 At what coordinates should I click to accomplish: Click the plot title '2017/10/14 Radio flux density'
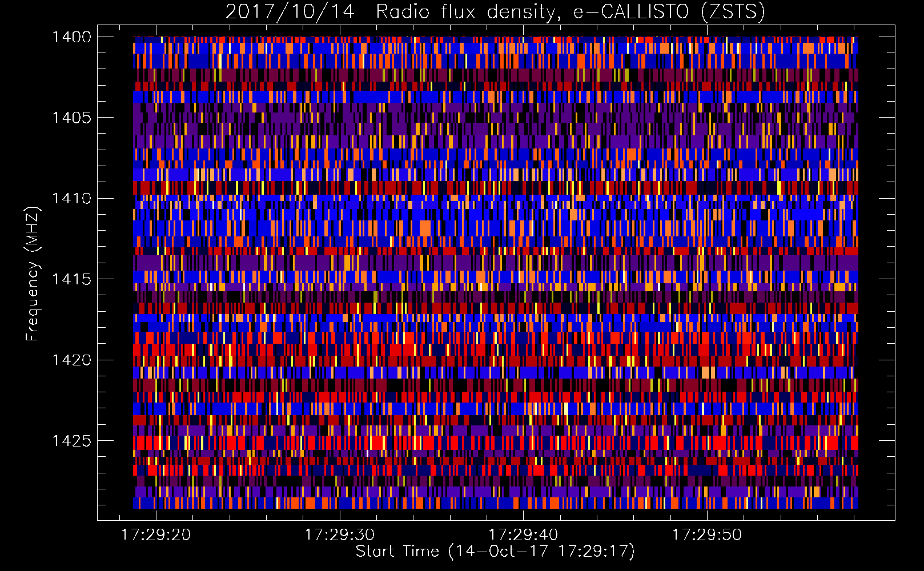(495, 11)
